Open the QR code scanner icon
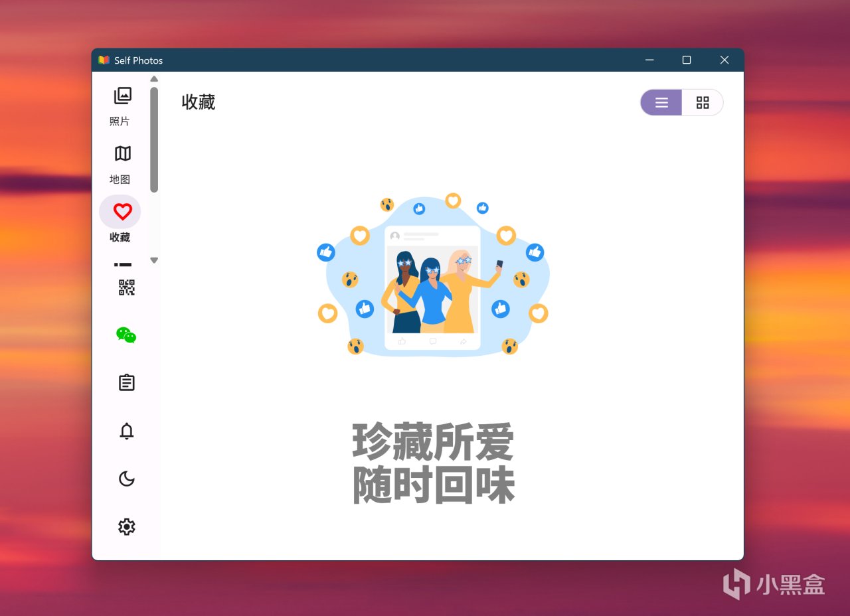Image resolution: width=850 pixels, height=616 pixels. pyautogui.click(x=126, y=287)
